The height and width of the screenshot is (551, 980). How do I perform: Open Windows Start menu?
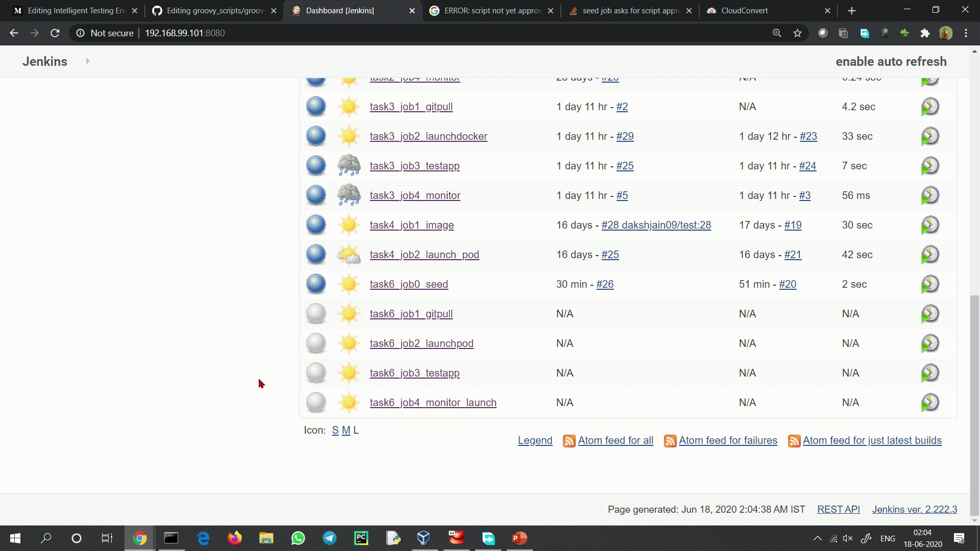point(15,538)
